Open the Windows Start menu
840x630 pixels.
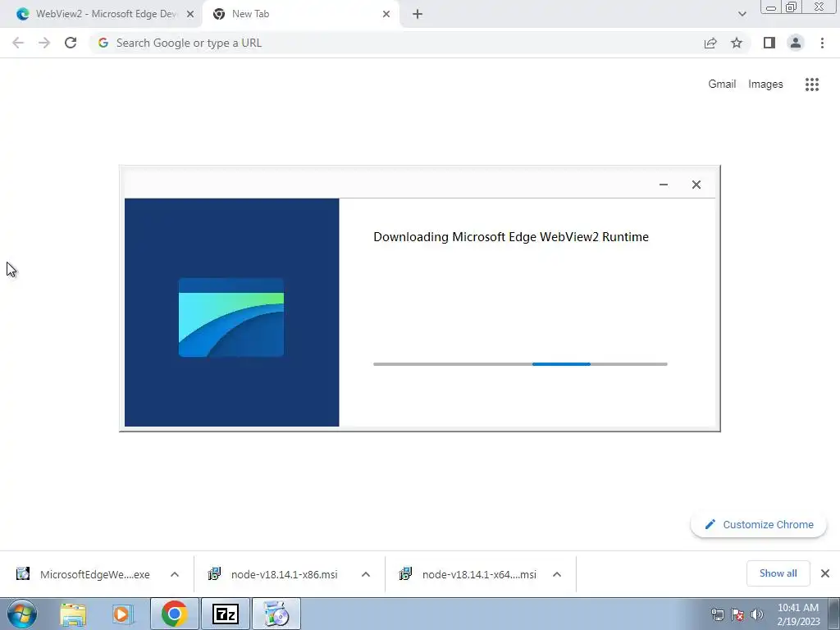tap(22, 614)
